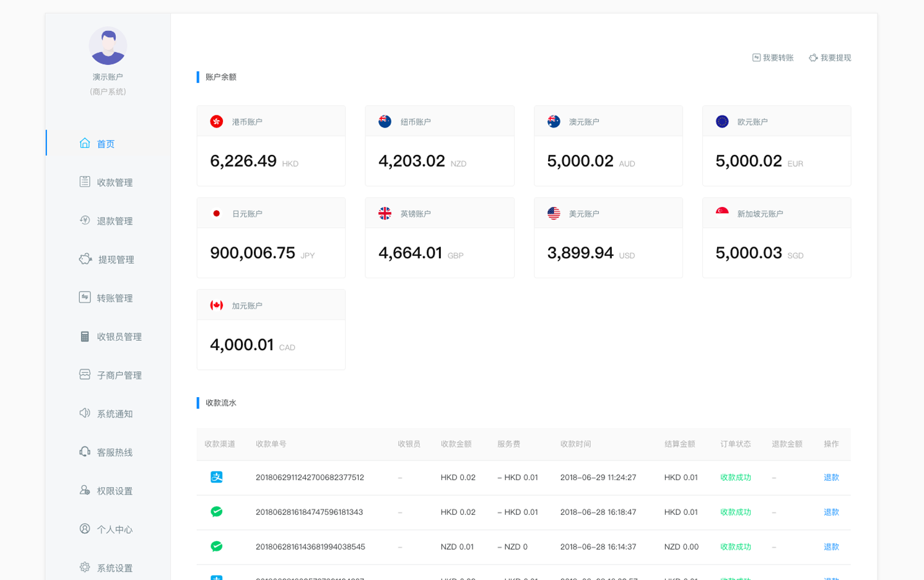Click the 个人中心 profile icon
The width and height of the screenshot is (924, 580).
coord(85,529)
